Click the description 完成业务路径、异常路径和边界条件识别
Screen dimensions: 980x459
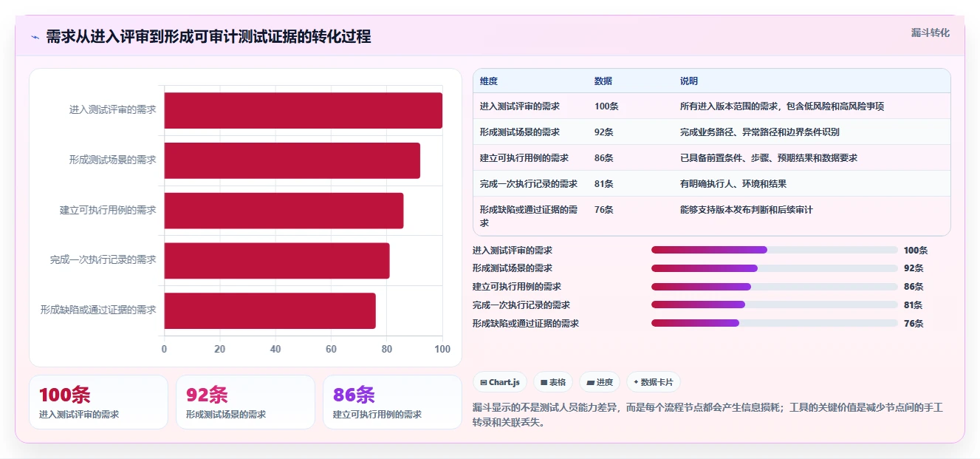tap(760, 132)
